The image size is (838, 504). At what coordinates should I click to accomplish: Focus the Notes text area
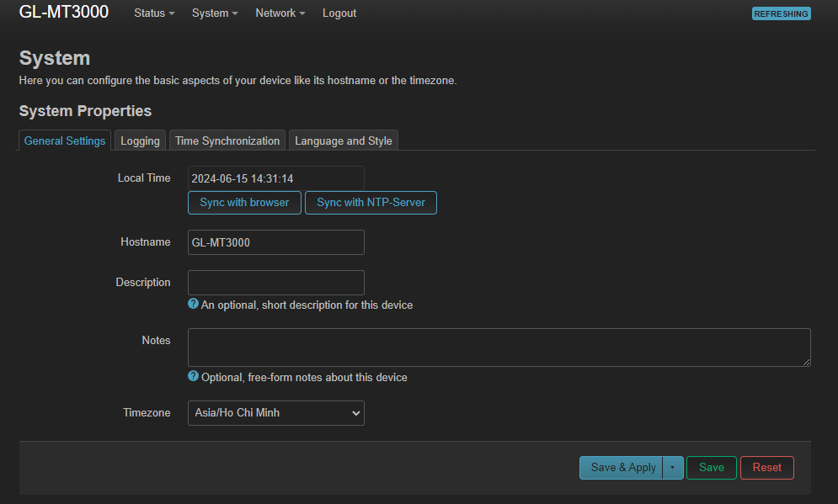pos(499,347)
